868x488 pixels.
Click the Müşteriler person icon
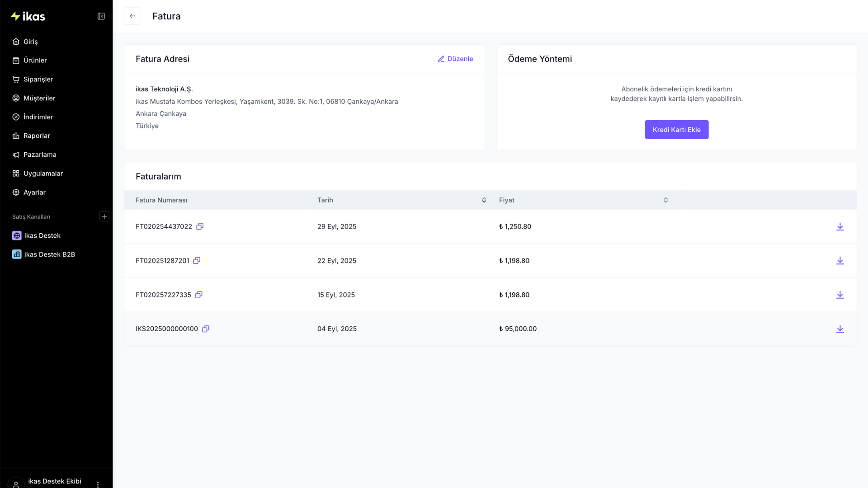point(16,98)
